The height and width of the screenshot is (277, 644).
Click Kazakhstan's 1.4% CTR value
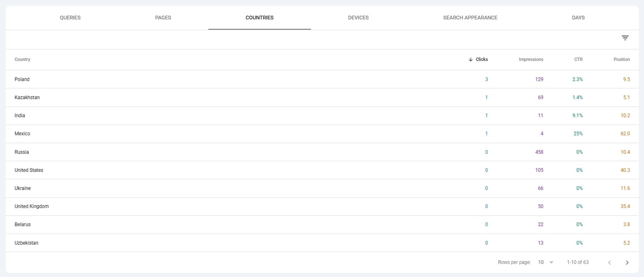point(577,97)
